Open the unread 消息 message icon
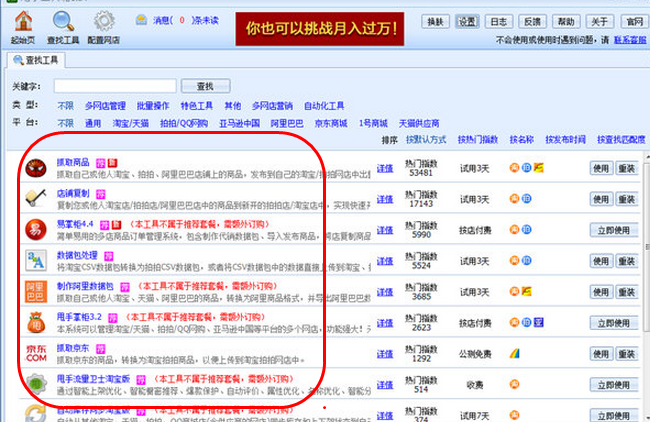This screenshot has height=422, width=650. [141, 20]
